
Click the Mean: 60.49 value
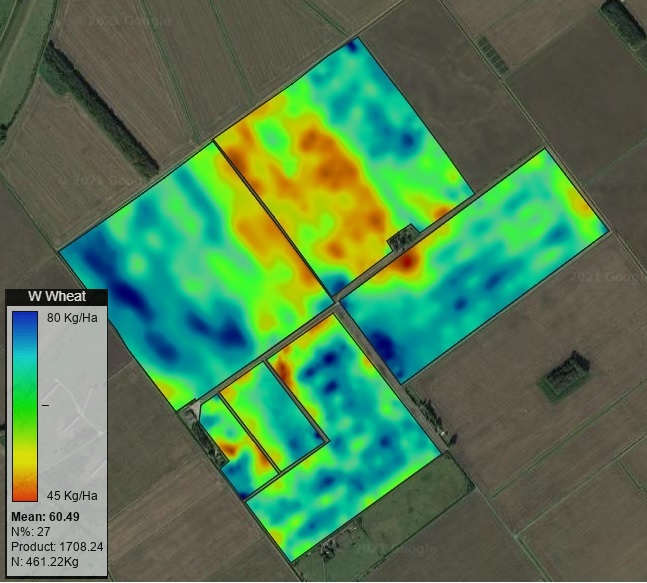tap(45, 517)
